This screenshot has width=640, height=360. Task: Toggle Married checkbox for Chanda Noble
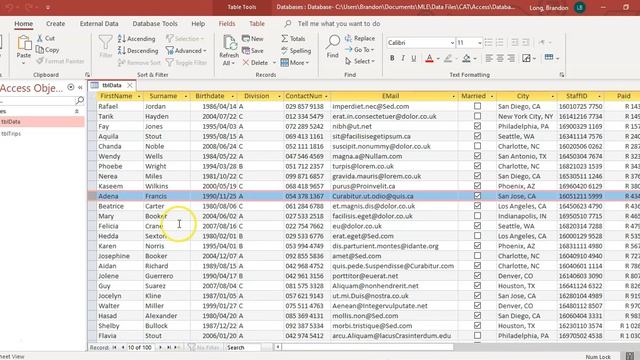coord(477,146)
